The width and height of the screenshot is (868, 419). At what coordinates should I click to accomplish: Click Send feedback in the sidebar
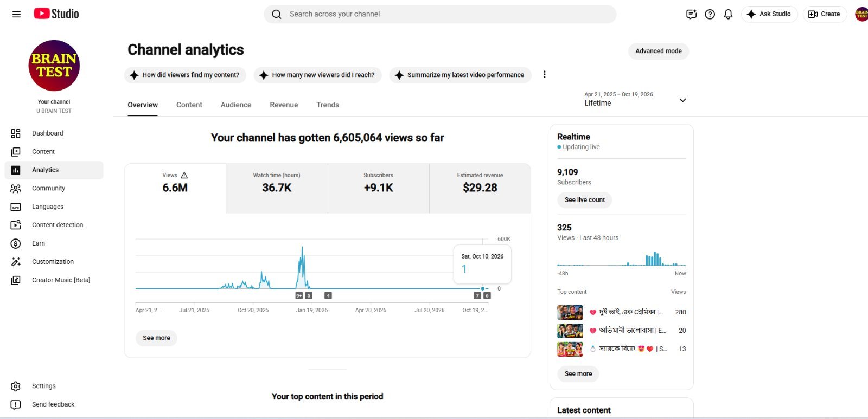54,404
